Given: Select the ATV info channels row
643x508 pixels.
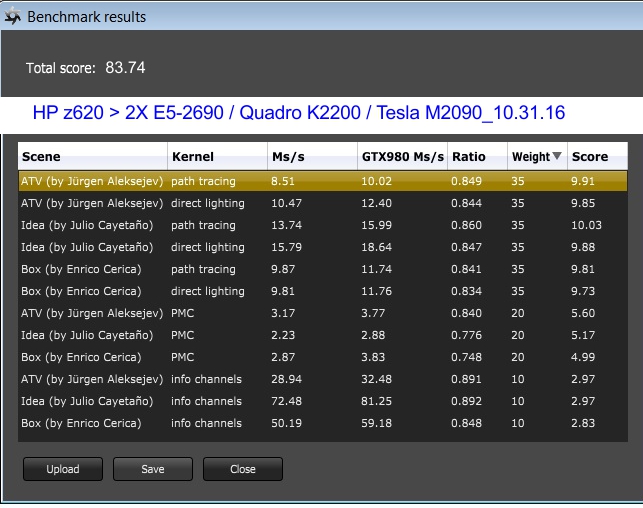Looking at the screenshot, I should point(323,379).
